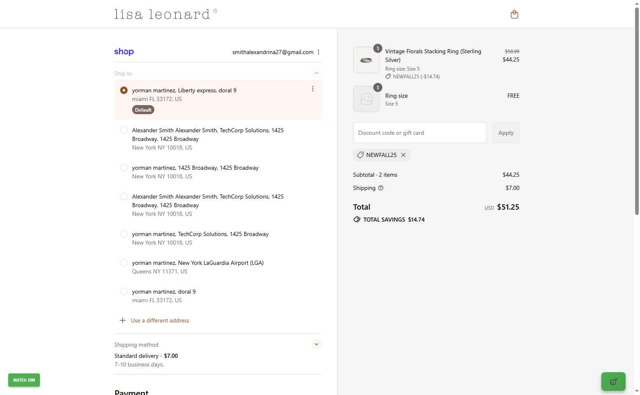Remove the NEWFALL25 discount code

click(x=403, y=155)
